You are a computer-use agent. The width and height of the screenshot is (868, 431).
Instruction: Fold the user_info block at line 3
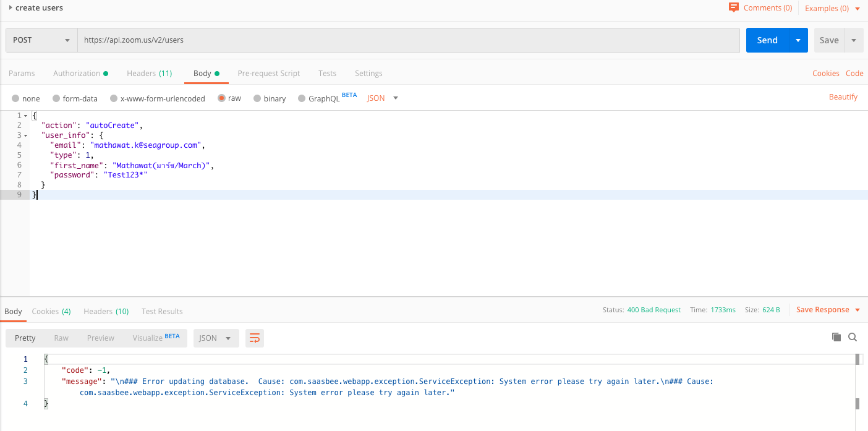(25, 135)
